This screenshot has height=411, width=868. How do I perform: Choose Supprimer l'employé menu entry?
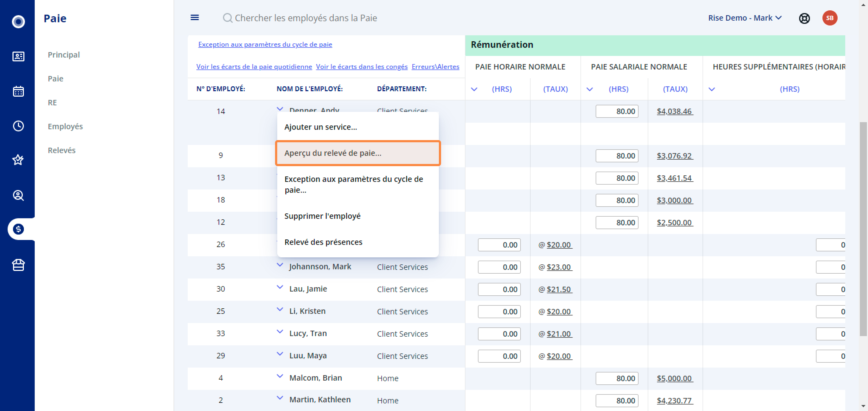click(x=358, y=216)
